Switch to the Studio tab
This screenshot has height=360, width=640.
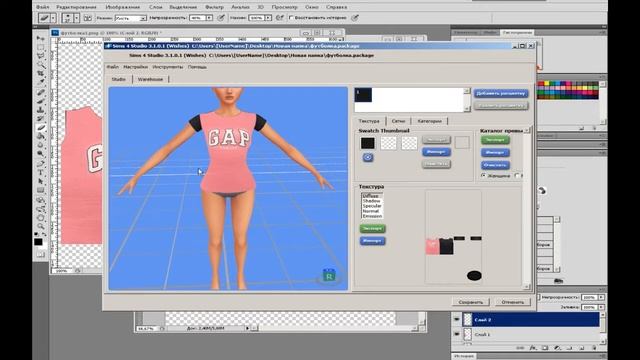coord(119,79)
